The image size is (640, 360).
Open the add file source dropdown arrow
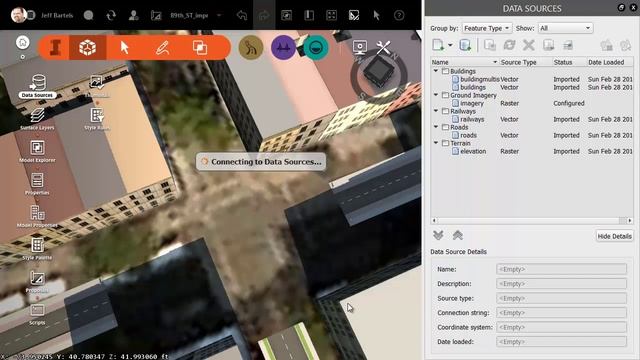pyautogui.click(x=450, y=45)
